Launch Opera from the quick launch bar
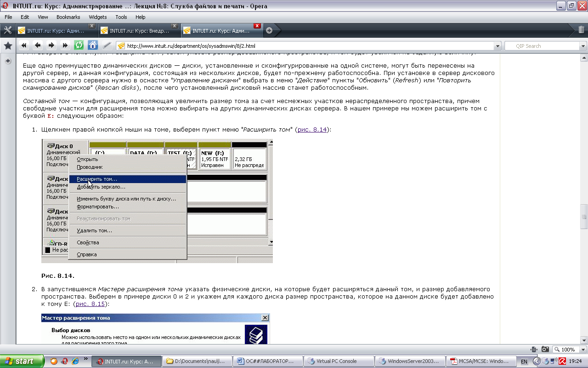 pos(65,361)
